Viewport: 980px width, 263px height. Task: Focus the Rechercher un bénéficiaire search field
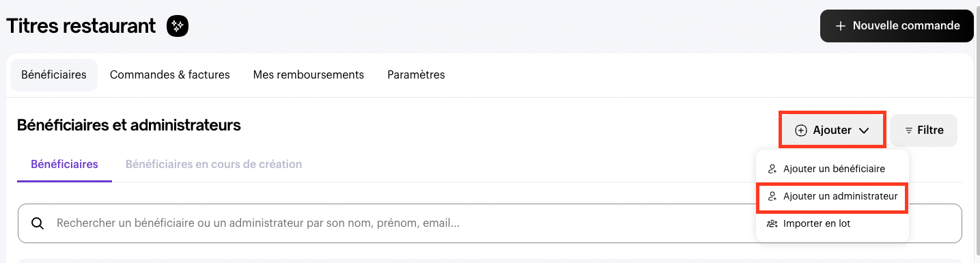pos(490,223)
